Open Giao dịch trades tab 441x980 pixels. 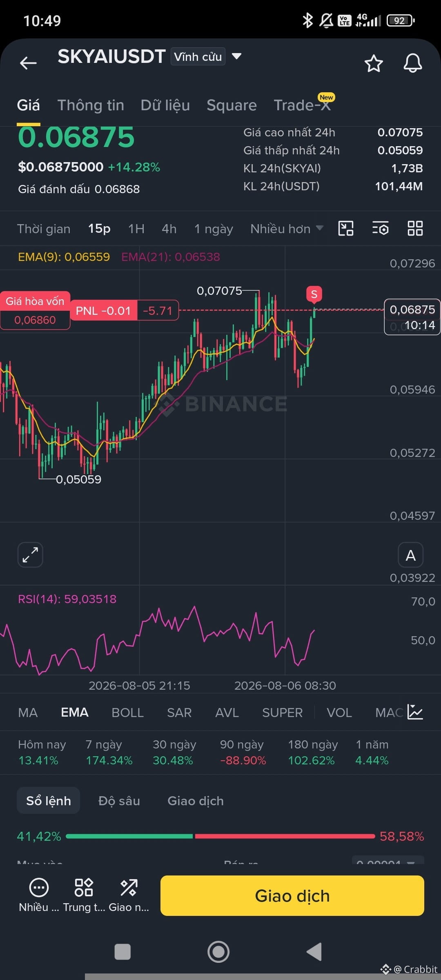pyautogui.click(x=196, y=801)
